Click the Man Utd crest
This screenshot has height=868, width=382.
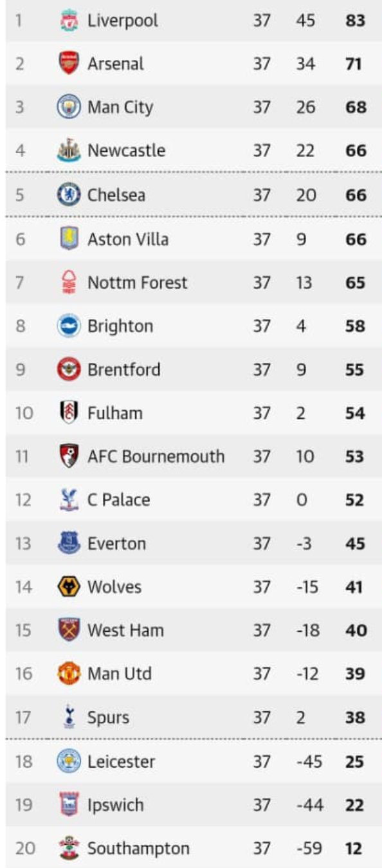[x=69, y=674]
